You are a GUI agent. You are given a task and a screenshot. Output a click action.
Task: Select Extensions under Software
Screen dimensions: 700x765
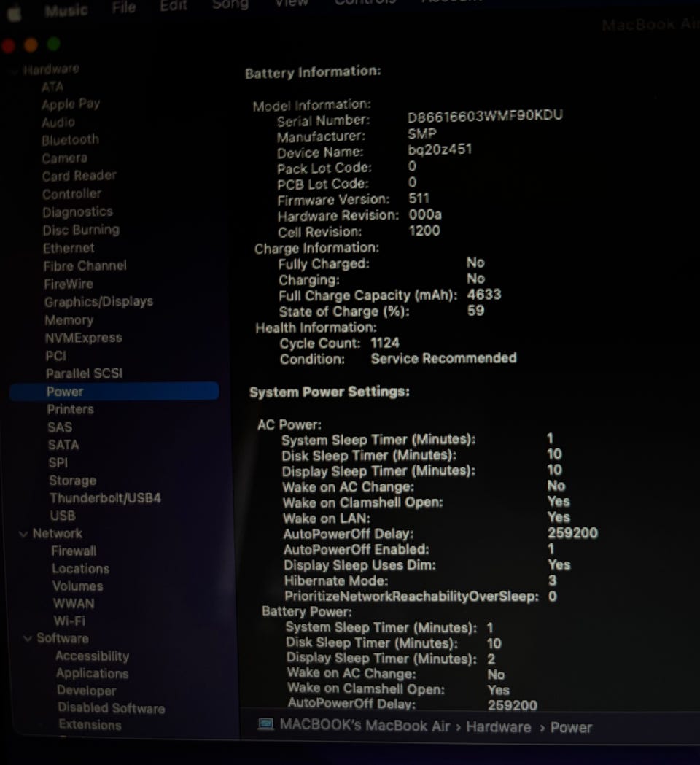point(90,724)
